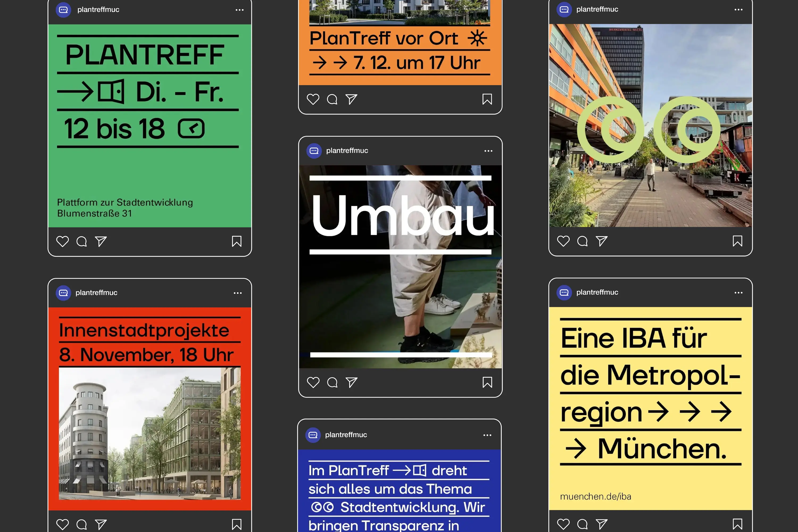
Task: Share the Umbau post
Action: tap(351, 383)
